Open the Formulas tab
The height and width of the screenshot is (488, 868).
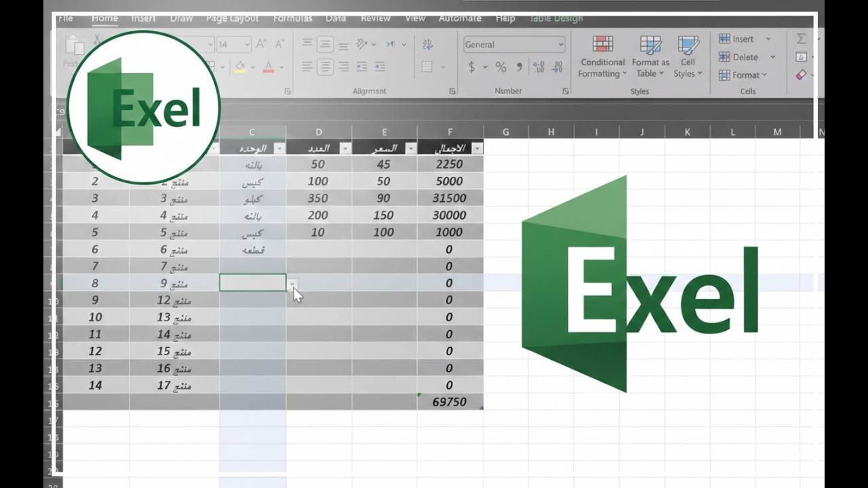pos(293,18)
